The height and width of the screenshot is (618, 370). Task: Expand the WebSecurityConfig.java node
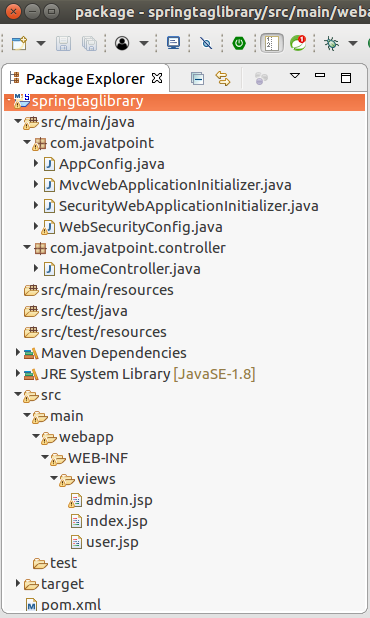point(36,226)
